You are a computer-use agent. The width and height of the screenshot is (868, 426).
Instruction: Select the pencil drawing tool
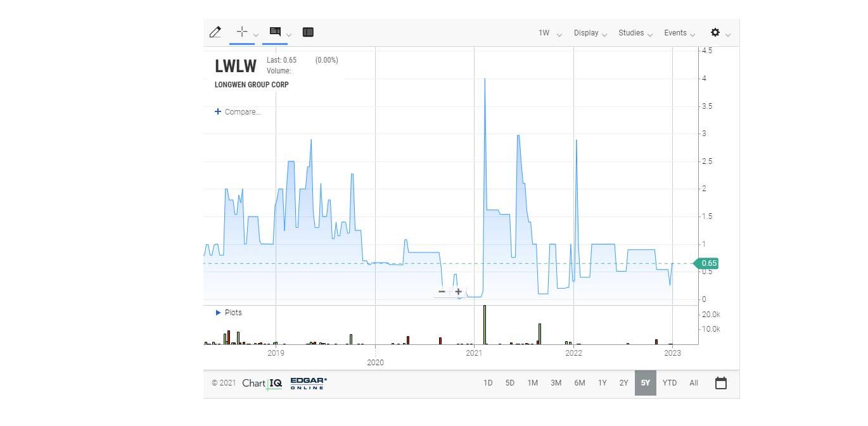(215, 32)
